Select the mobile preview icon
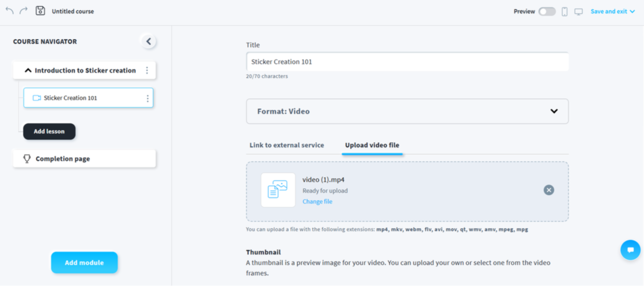 [565, 11]
